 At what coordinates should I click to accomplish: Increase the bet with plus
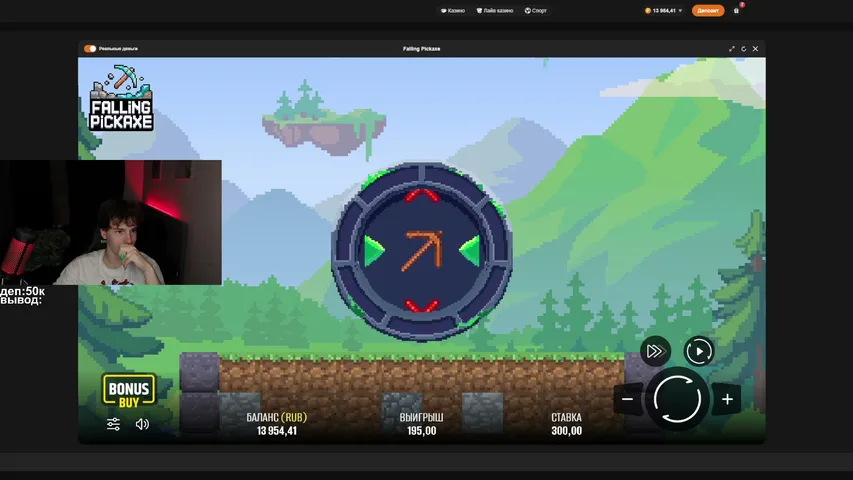click(727, 399)
